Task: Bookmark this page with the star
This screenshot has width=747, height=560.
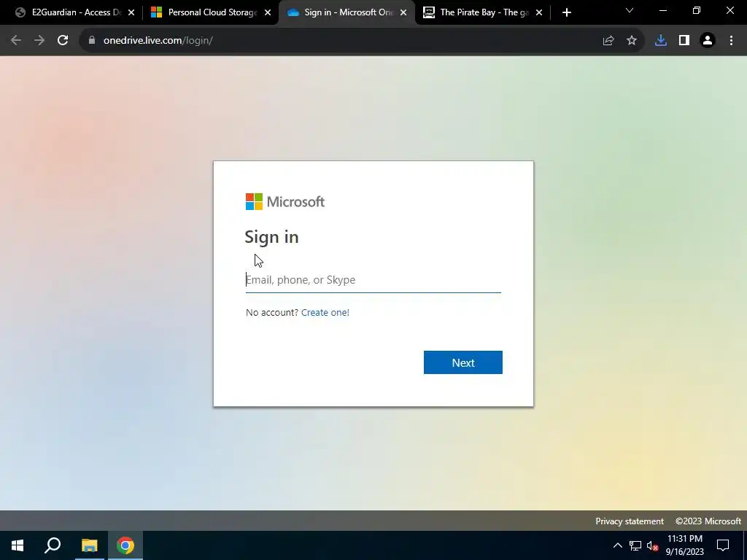Action: click(x=632, y=41)
